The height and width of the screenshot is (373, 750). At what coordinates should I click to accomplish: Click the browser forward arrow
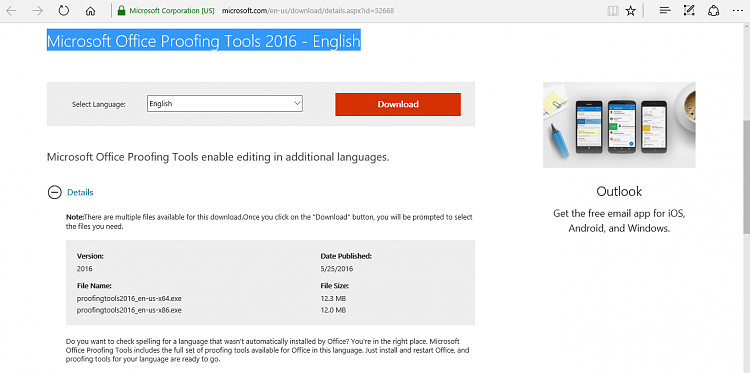pos(37,11)
